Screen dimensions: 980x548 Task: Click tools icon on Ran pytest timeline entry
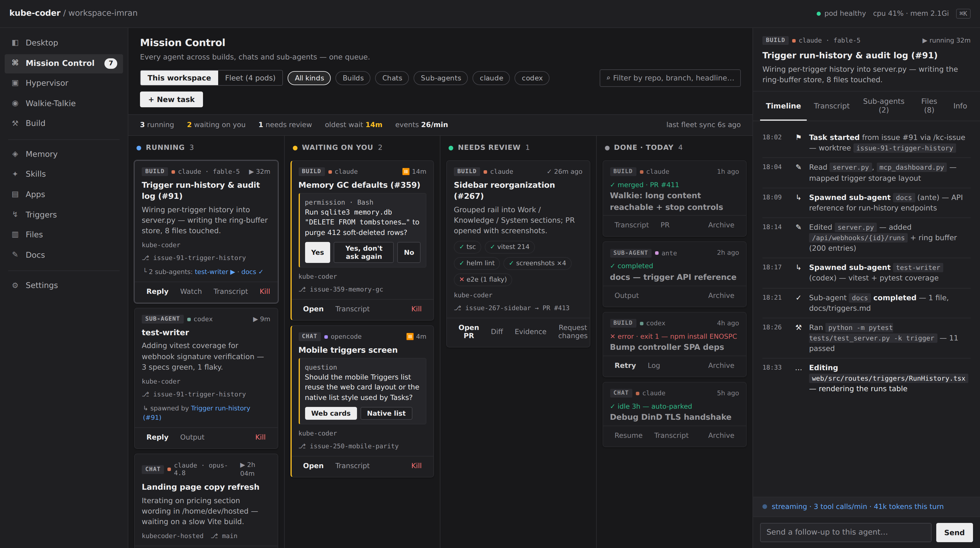[x=799, y=327]
